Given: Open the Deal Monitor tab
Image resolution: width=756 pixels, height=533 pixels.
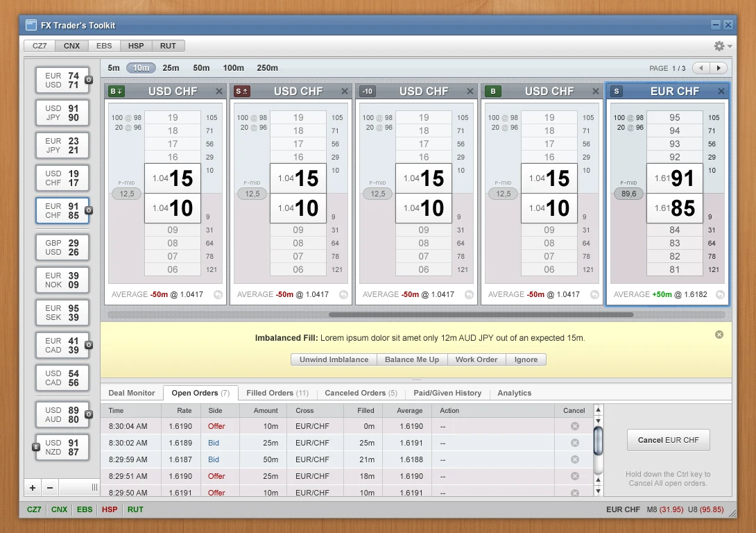Looking at the screenshot, I should pos(132,393).
